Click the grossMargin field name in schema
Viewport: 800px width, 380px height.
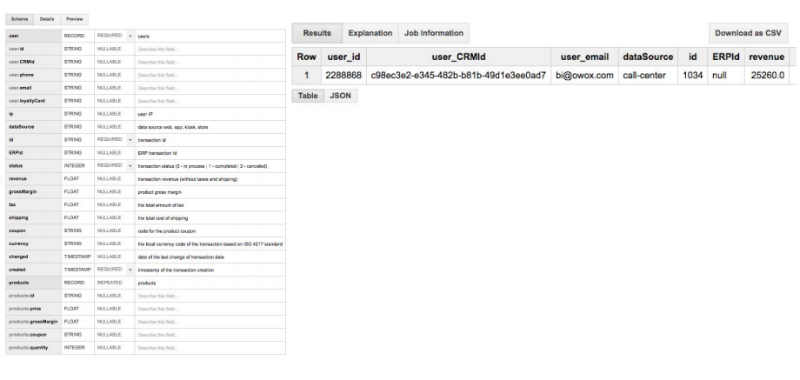pos(22,192)
